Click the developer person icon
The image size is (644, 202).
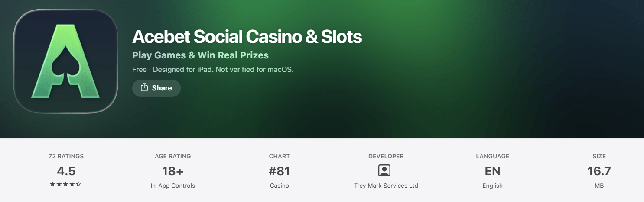click(x=384, y=171)
